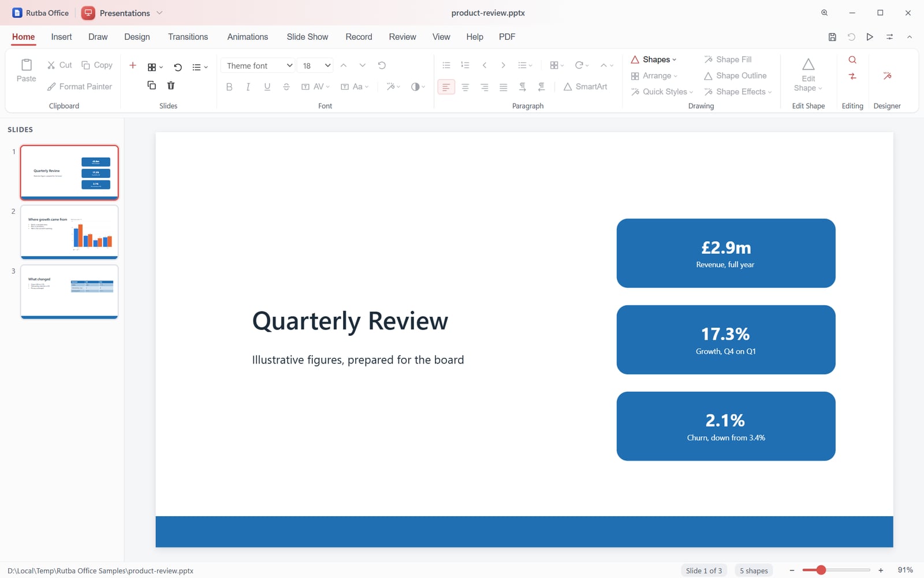Click the strikethrough formatting icon
This screenshot has width=924, height=578.
286,87
